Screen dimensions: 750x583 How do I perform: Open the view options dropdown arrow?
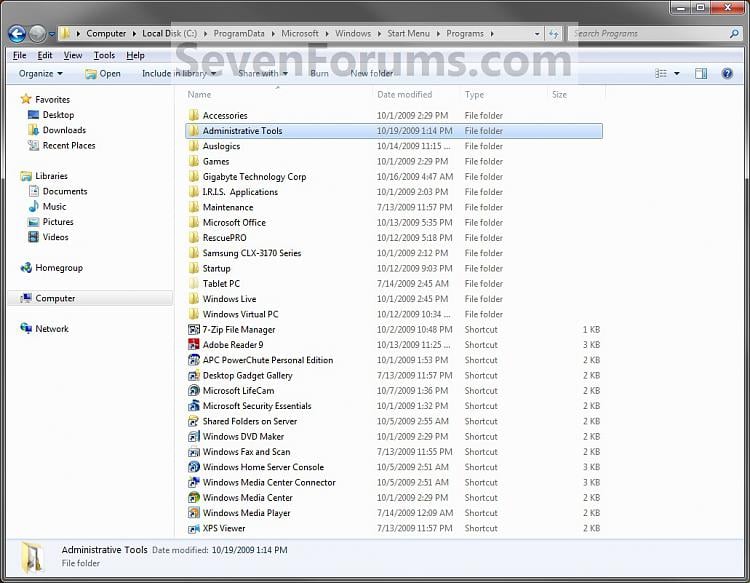(x=676, y=73)
